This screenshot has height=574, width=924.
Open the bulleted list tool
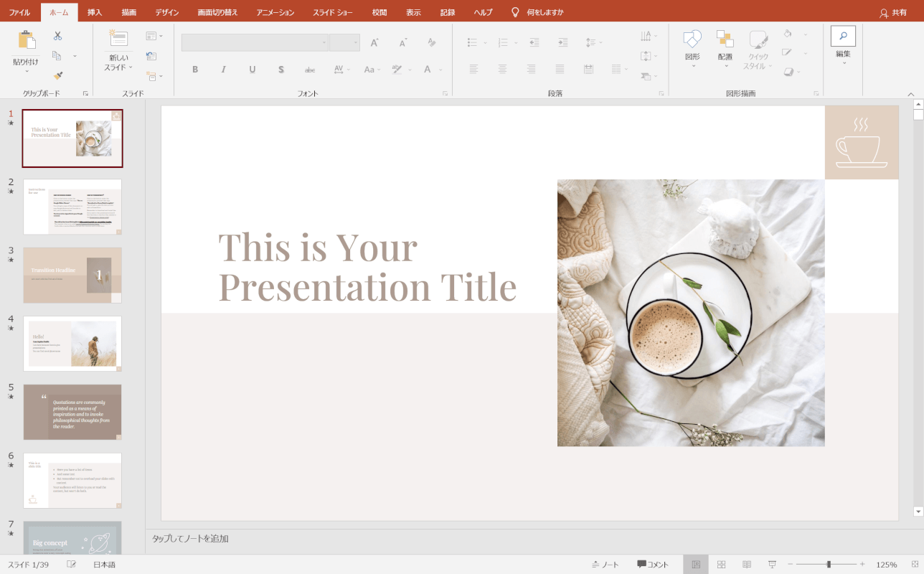point(473,41)
